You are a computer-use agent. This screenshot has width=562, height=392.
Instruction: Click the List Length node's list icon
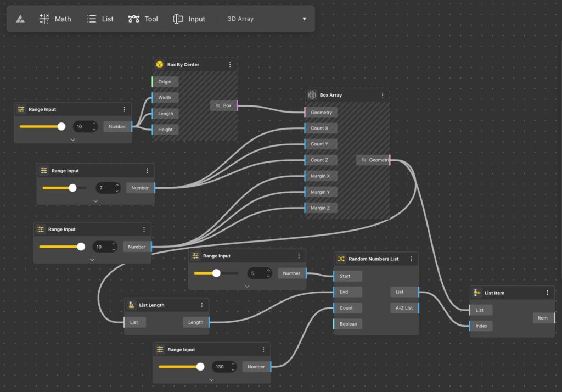[x=131, y=305]
